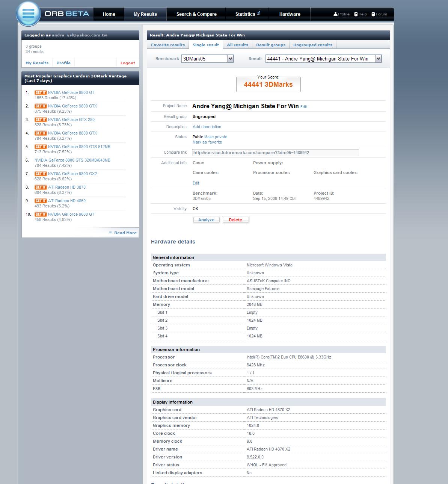Open My Results in the top navigation
This screenshot has height=484, width=448.
(x=145, y=14)
